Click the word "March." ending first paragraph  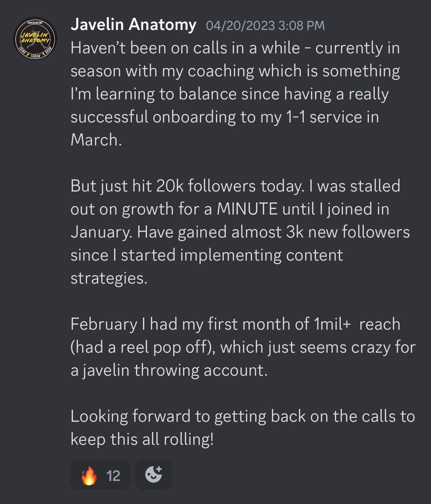coord(96,140)
